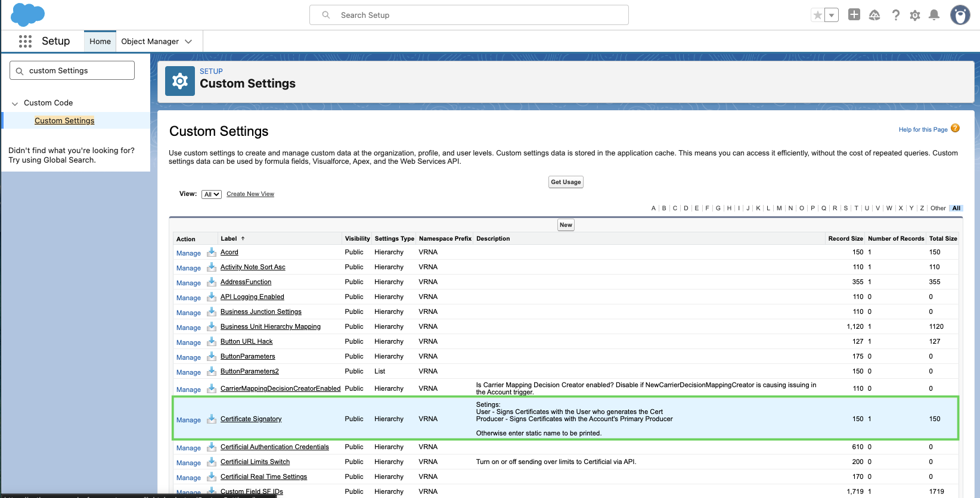The width and height of the screenshot is (980, 498).
Task: Open the Object Manager tab
Action: point(150,42)
